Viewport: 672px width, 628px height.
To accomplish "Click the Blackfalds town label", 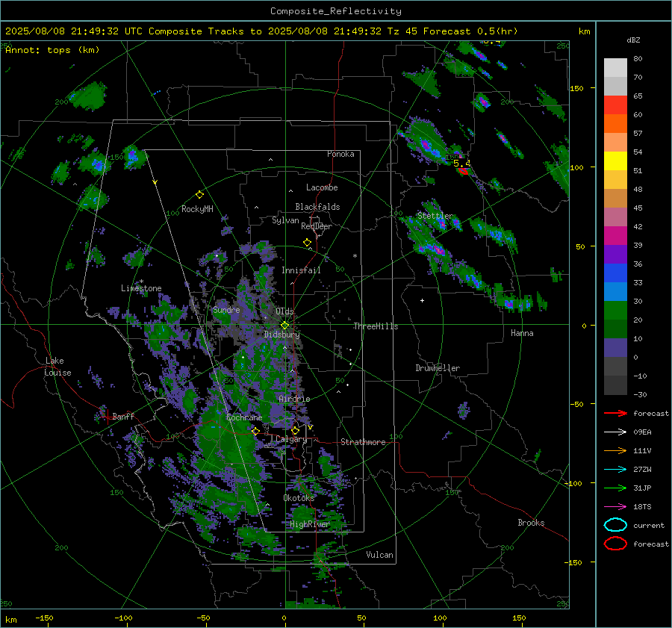I will (317, 207).
